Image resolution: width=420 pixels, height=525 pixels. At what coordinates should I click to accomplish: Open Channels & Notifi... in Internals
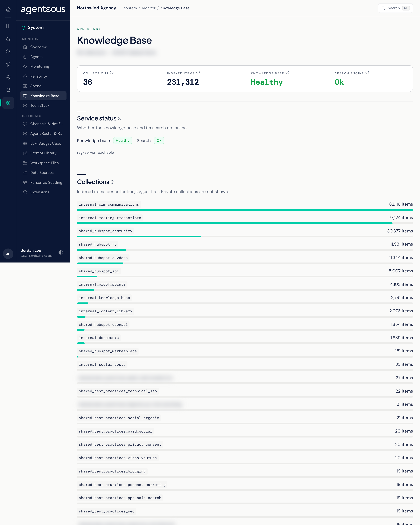pyautogui.click(x=43, y=124)
